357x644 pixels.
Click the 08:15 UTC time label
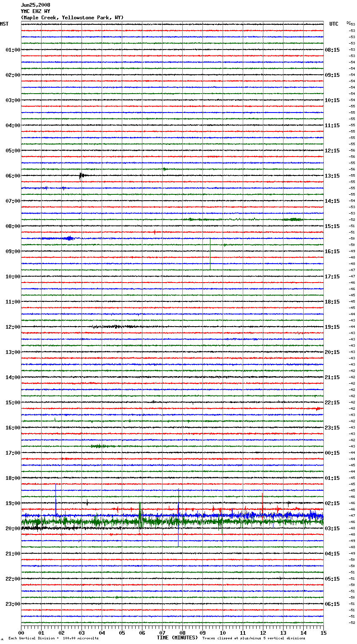pyautogui.click(x=332, y=50)
